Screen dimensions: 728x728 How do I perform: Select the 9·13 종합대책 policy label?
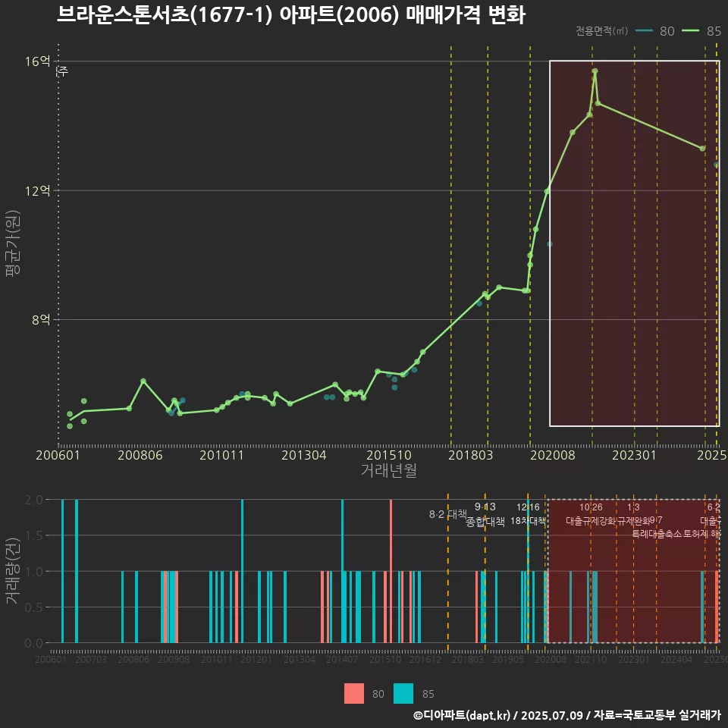click(x=485, y=514)
